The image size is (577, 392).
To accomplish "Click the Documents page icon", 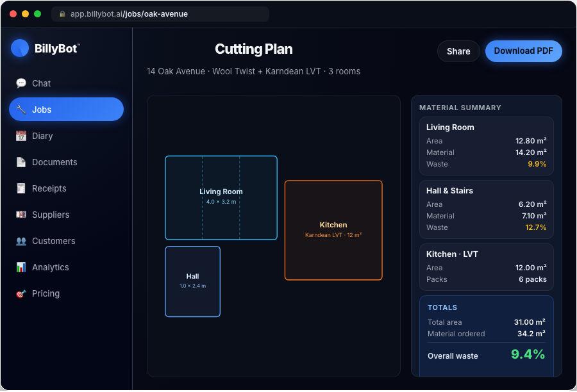I will coord(21,162).
